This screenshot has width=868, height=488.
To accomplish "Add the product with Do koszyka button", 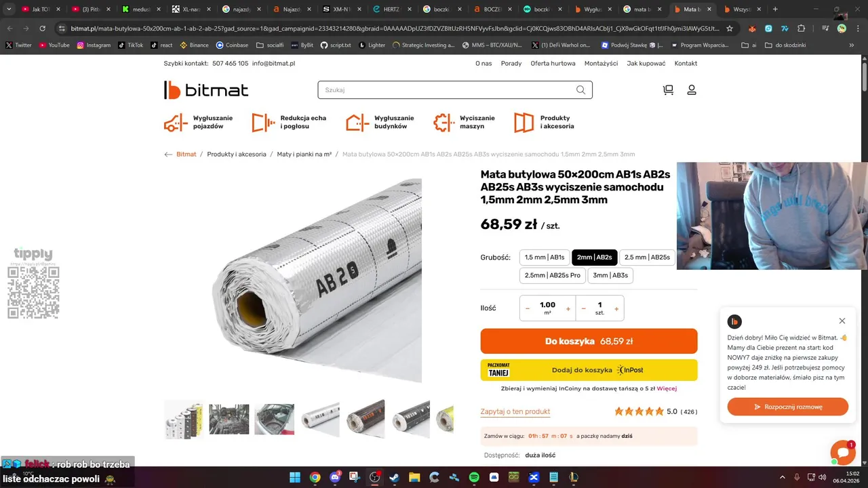I will pos(589,341).
